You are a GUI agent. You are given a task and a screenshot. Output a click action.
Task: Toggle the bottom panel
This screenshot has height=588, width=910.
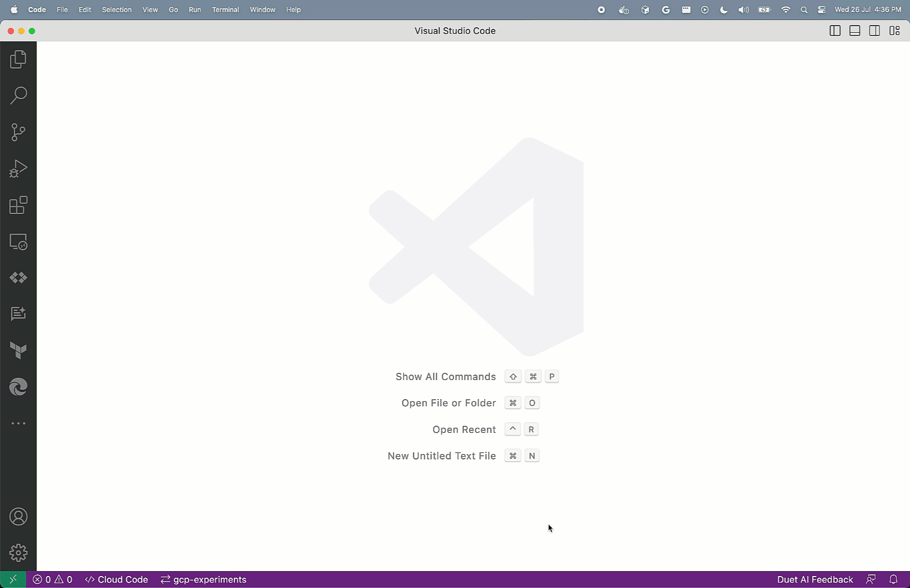click(x=855, y=31)
